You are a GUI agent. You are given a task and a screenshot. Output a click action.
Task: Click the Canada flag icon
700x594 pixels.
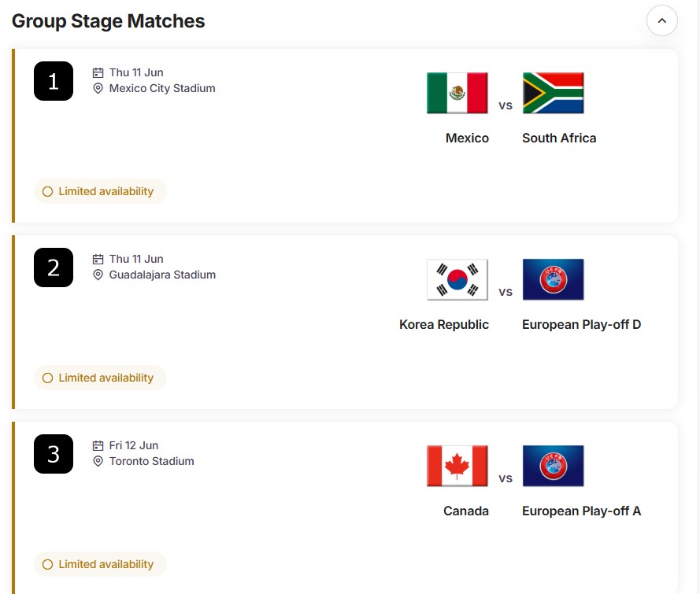tap(457, 466)
